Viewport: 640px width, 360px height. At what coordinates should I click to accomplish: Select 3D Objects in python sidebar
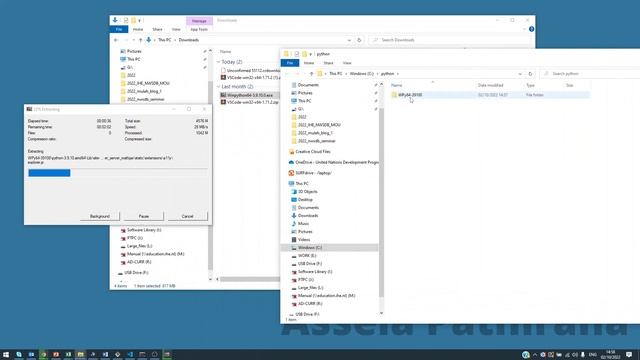point(307,191)
